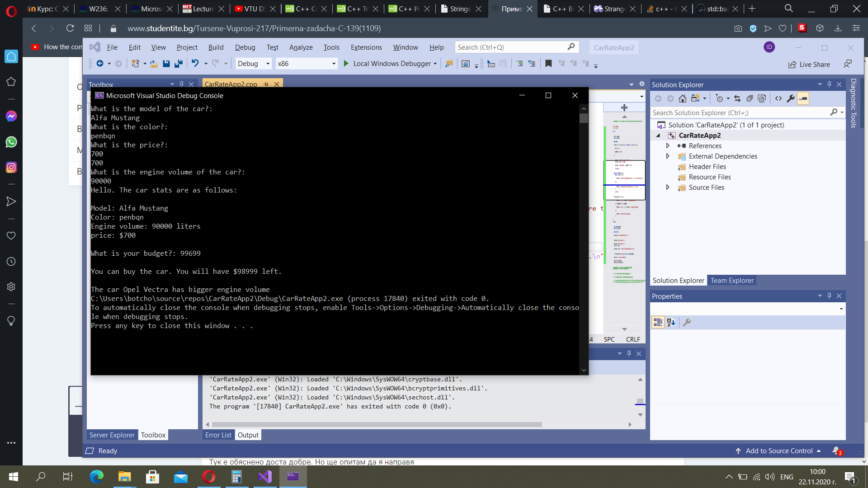Click the code minimap overview thumbnail
868x488 pixels.
tap(624, 180)
